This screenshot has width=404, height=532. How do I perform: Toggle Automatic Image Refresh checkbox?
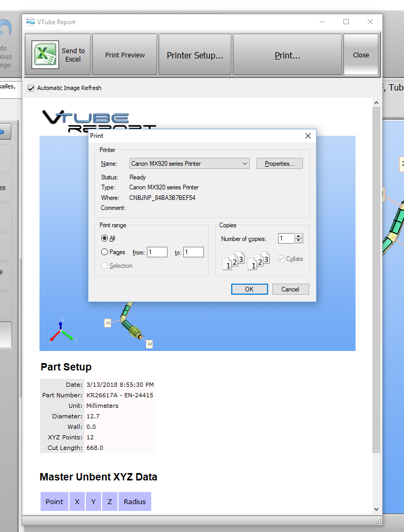31,88
